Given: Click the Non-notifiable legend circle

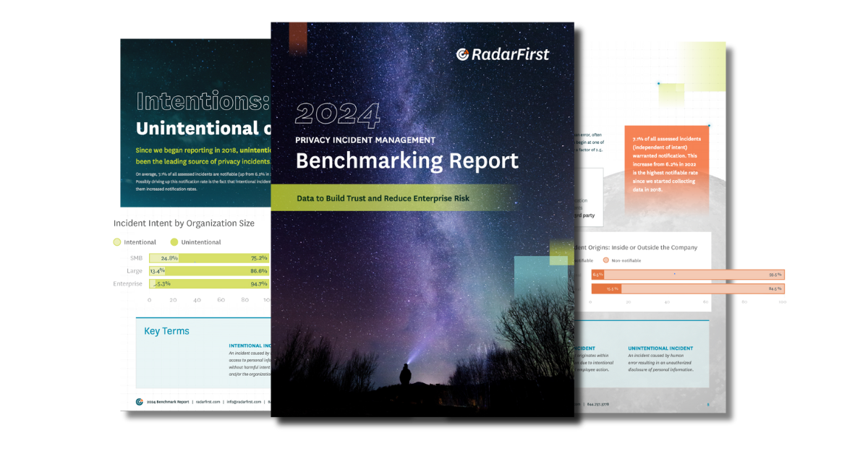Looking at the screenshot, I should pos(606,260).
